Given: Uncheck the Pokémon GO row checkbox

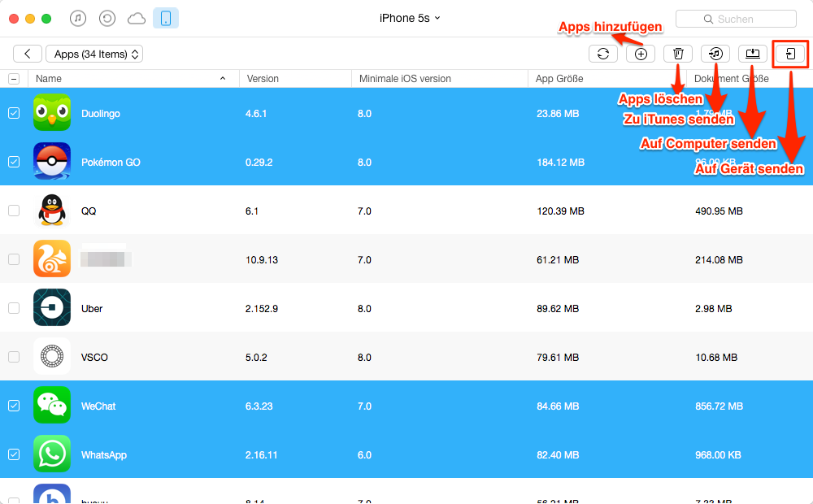Looking at the screenshot, I should click(x=14, y=162).
